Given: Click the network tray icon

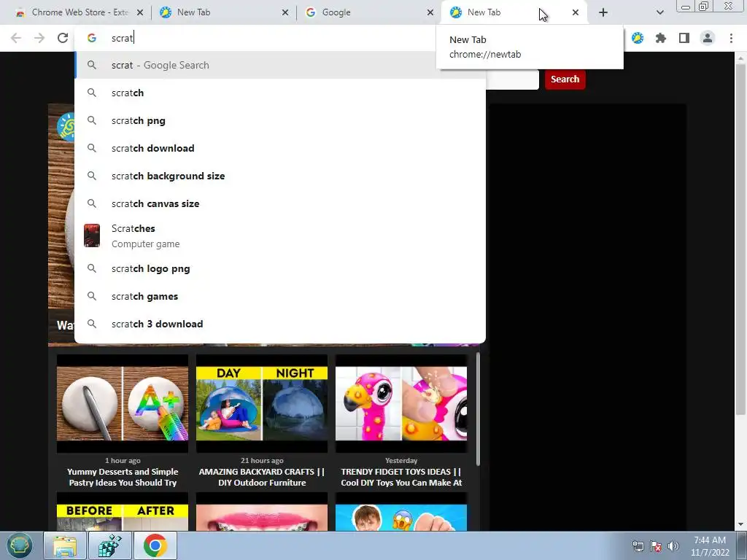Looking at the screenshot, I should (638, 546).
